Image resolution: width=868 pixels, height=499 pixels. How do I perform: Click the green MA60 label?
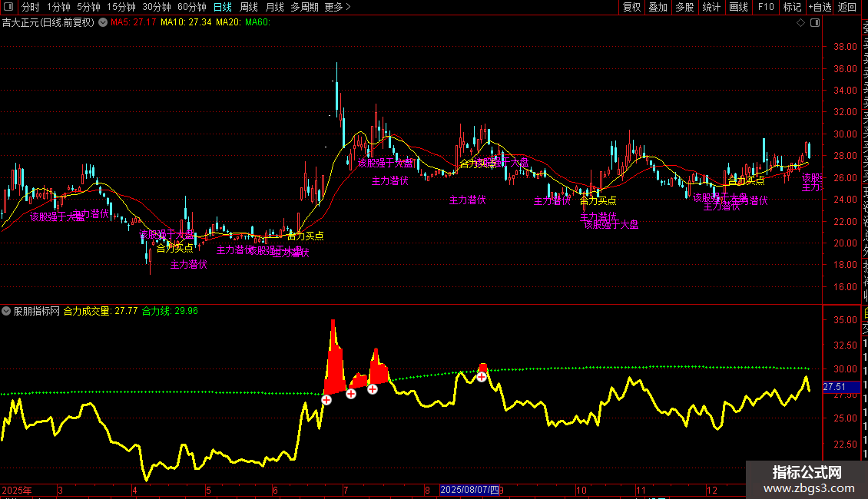point(258,23)
